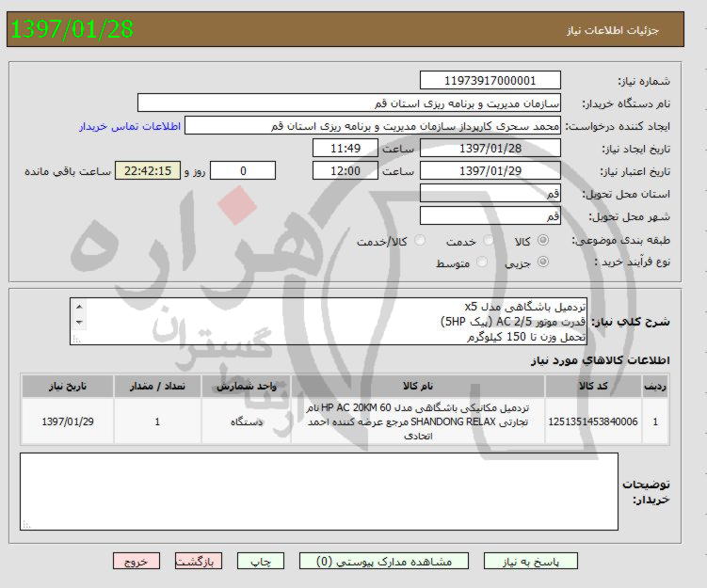Click the کد کالا column header
The width and height of the screenshot is (707, 588).
click(593, 386)
